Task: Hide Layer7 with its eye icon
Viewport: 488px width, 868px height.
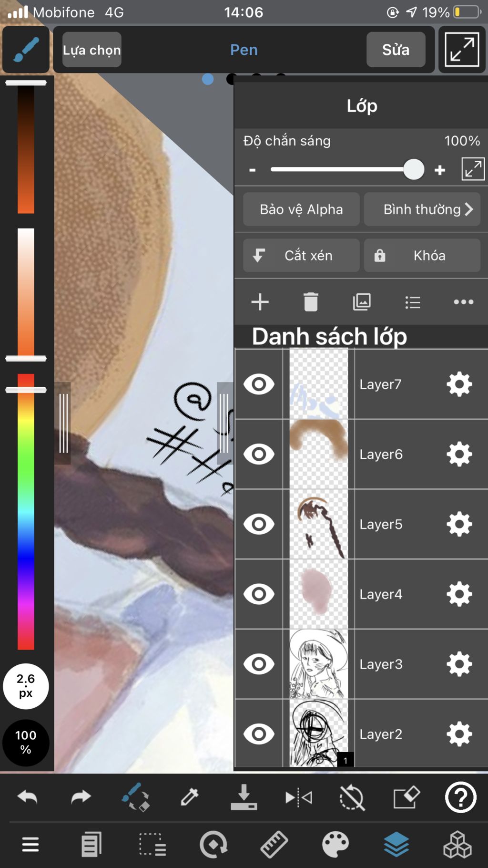Action: click(259, 384)
